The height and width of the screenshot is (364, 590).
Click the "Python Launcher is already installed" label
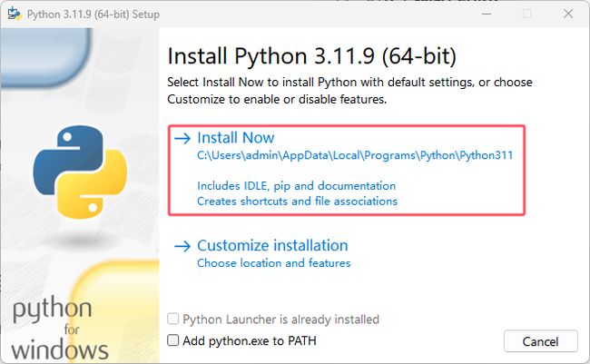pos(281,320)
